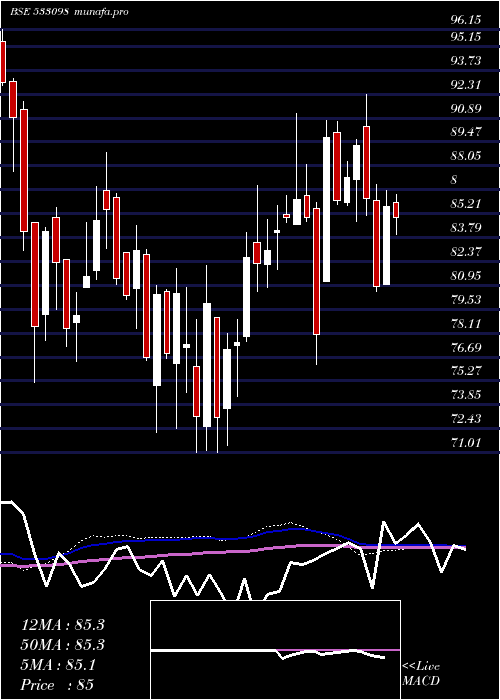The width and height of the screenshot is (500, 700).
Task: Select the 95.15 price axis label
Action: point(466,37)
